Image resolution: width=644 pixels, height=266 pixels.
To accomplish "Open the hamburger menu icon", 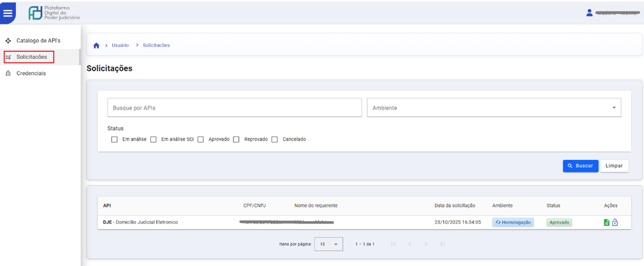I will (8, 13).
